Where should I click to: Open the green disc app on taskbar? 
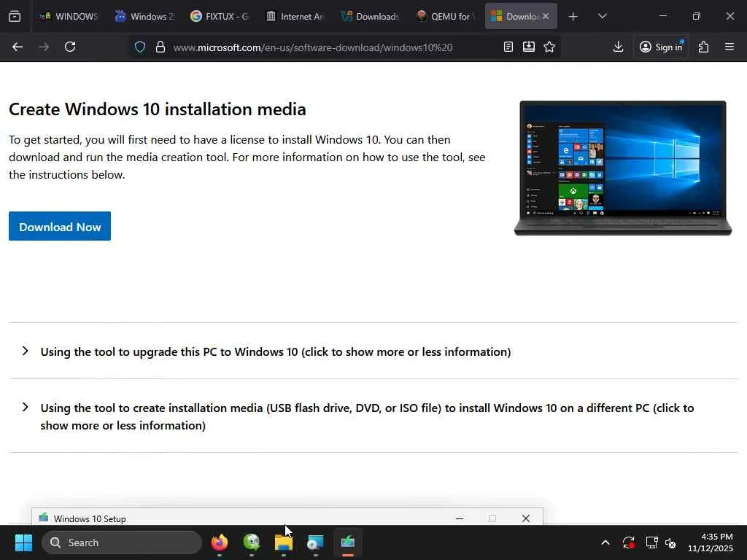pos(252,542)
